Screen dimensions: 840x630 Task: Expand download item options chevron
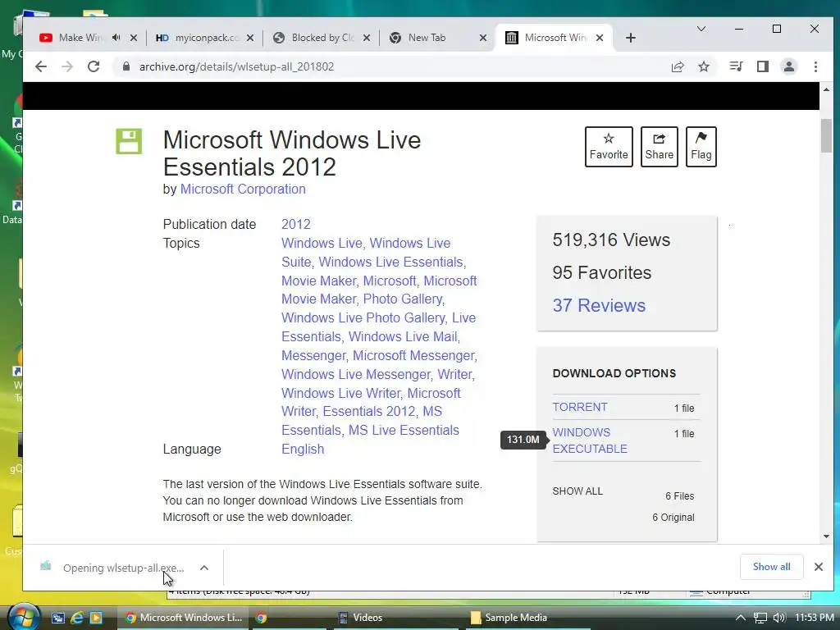pos(204,568)
